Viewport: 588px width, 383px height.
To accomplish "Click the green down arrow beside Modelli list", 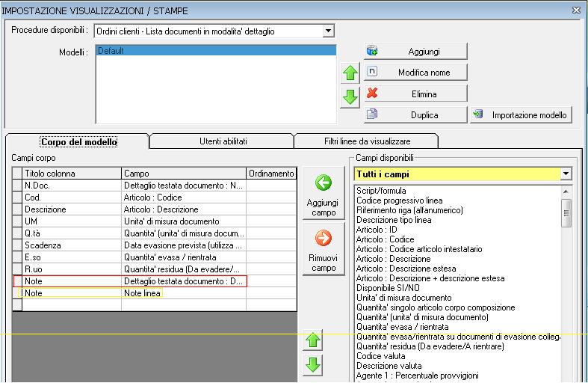I will point(350,98).
